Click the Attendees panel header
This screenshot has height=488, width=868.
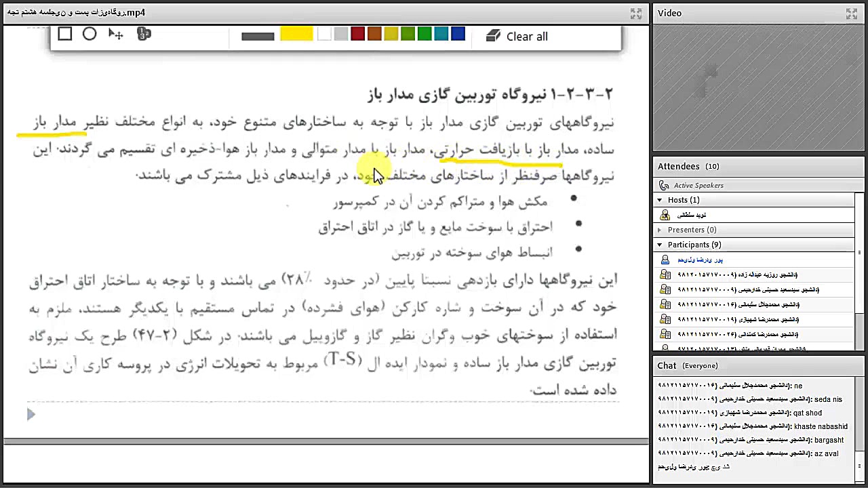pos(679,166)
